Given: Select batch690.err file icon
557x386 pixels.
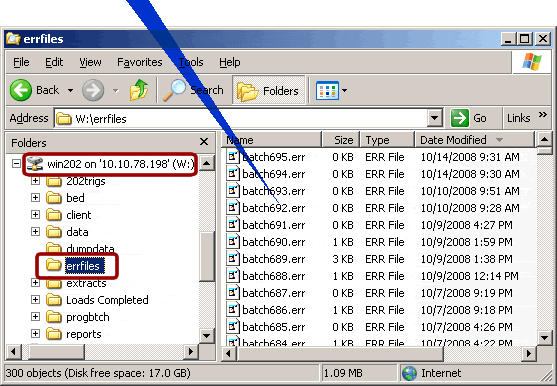Looking at the screenshot, I should click(233, 242).
